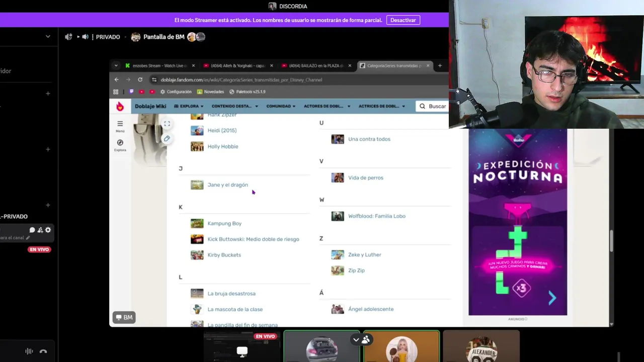644x362 pixels.
Task: Open the Zeke y Luther link
Action: pyautogui.click(x=365, y=255)
